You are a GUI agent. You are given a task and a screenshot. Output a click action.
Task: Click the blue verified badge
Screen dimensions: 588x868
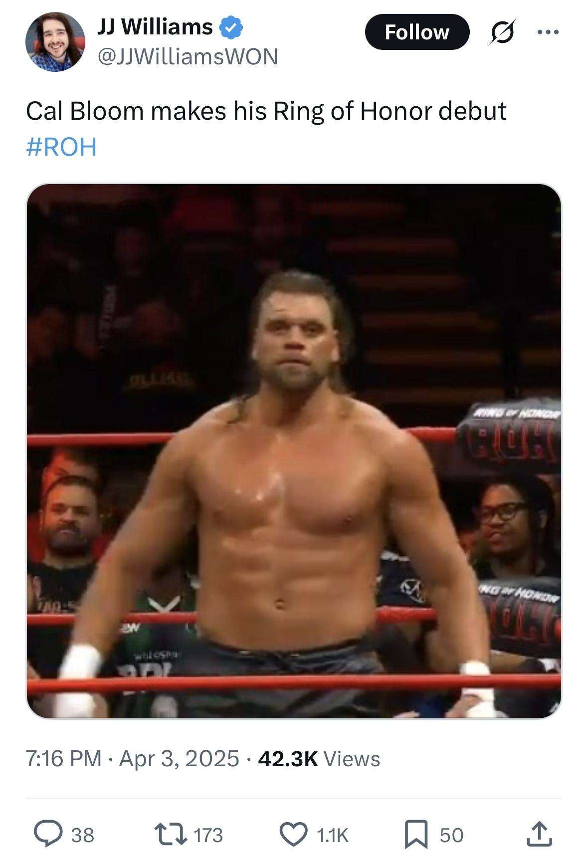[231, 27]
